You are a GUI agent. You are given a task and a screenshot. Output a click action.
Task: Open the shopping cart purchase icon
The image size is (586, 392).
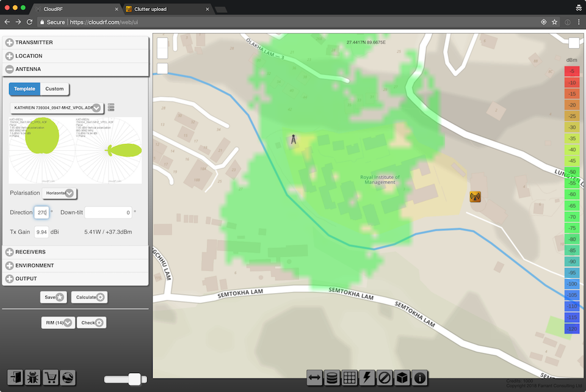pos(51,377)
